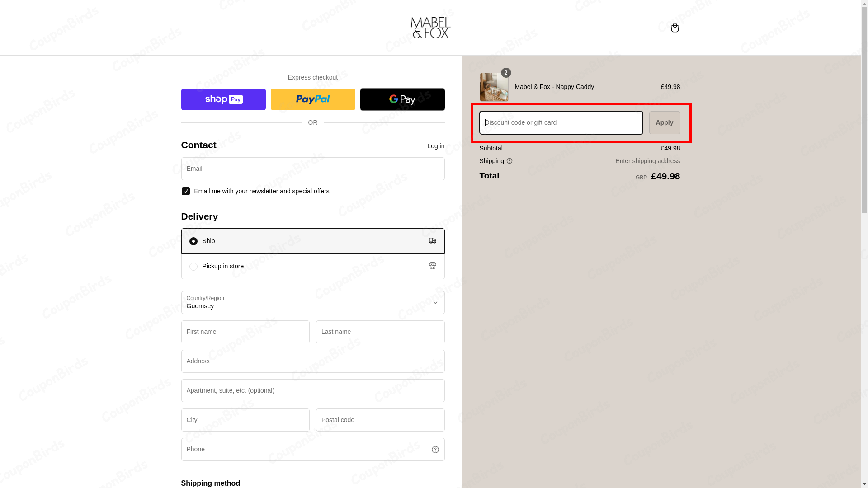
Task: Click the store pickup shop icon
Action: 433,266
